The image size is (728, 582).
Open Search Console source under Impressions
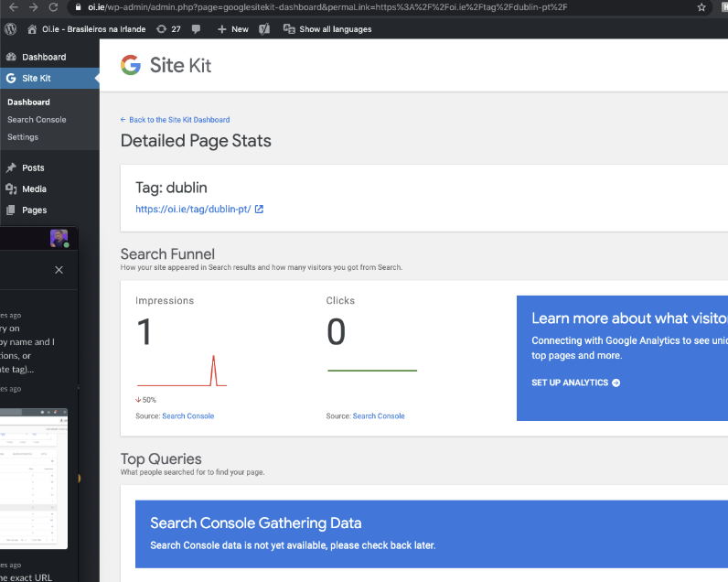pyautogui.click(x=188, y=416)
